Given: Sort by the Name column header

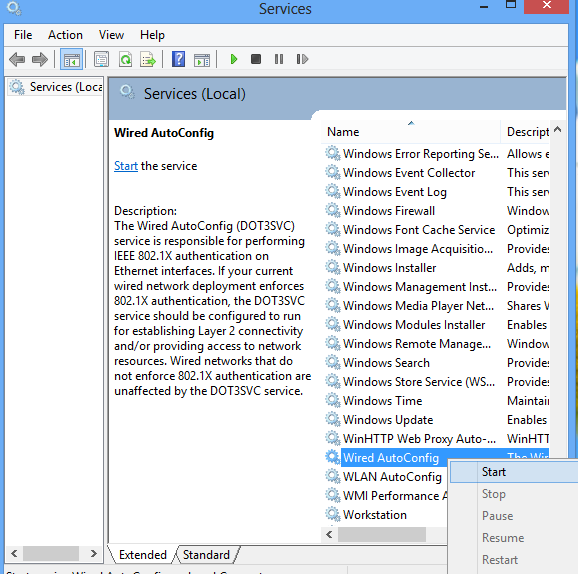Looking at the screenshot, I should click(411, 132).
